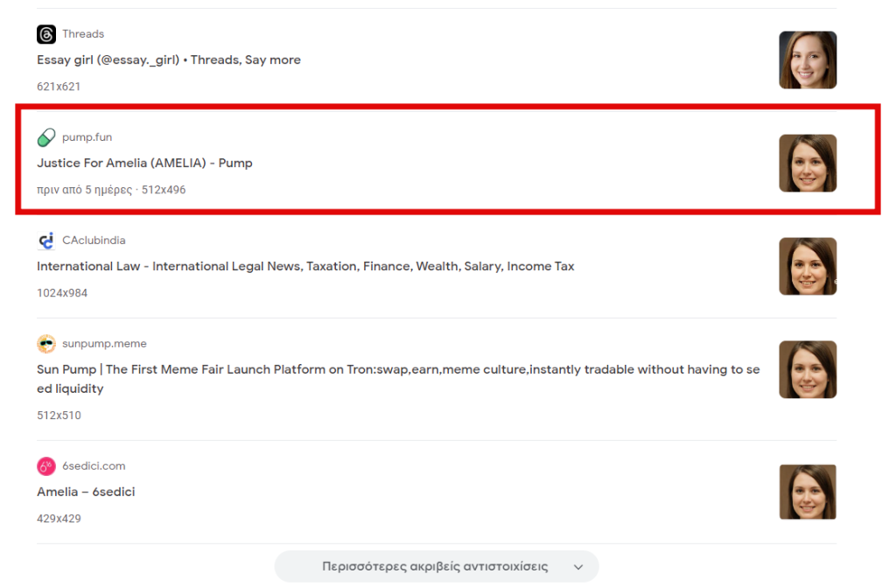Image resolution: width=896 pixels, height=588 pixels.
Task: Click the Threads result thumbnail image
Action: (808, 60)
